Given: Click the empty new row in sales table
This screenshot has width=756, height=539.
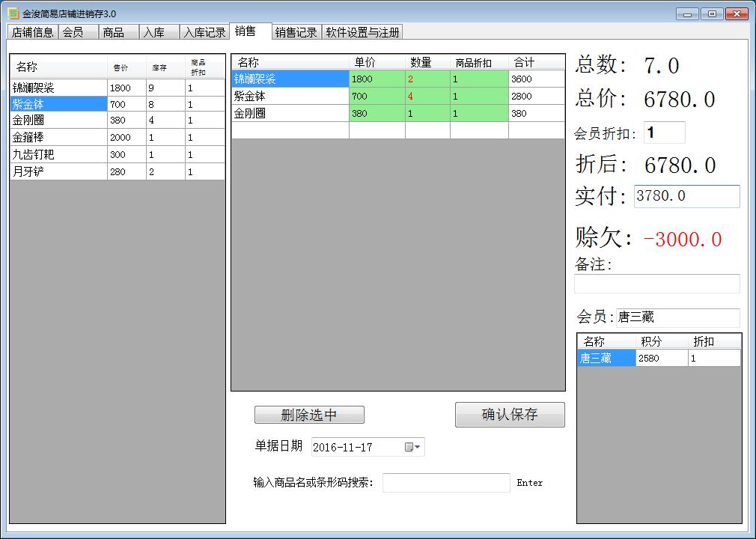Looking at the screenshot, I should pos(398,130).
